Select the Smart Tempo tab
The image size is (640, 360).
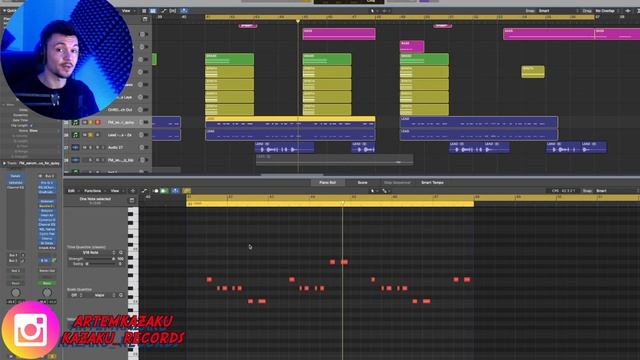(432, 182)
